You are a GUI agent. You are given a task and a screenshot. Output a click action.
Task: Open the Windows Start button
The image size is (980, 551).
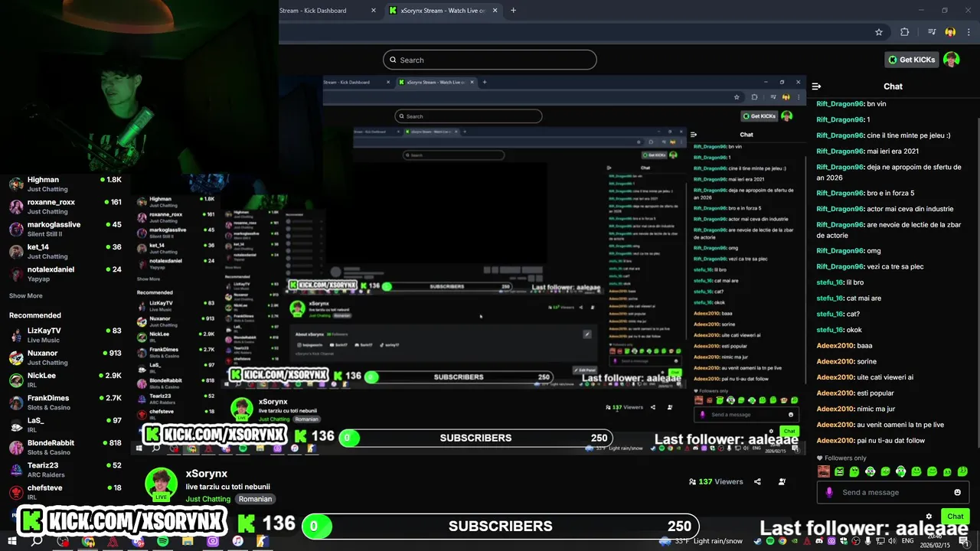coord(12,541)
